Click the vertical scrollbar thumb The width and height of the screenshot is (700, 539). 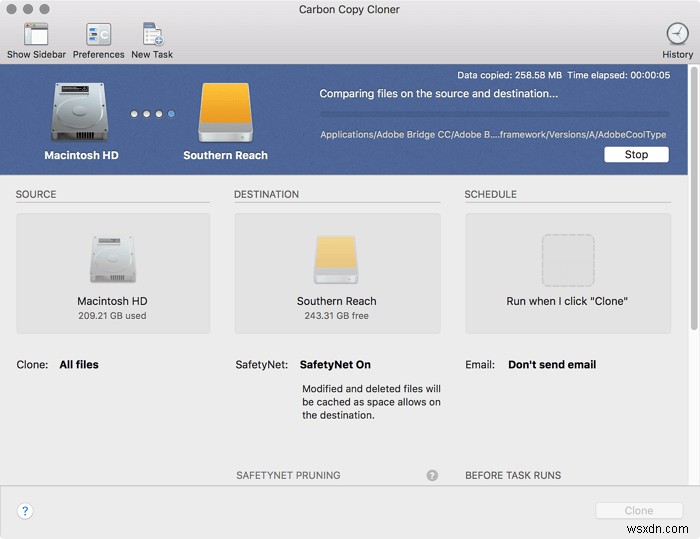click(x=694, y=199)
